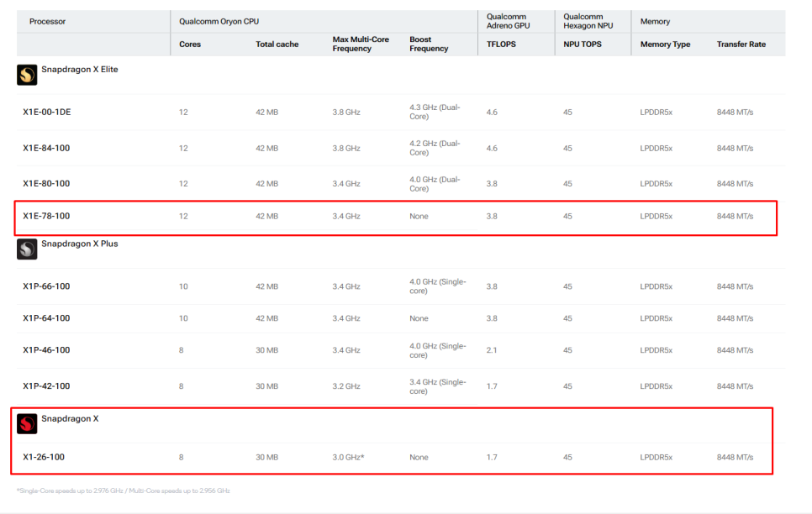Image resolution: width=812 pixels, height=514 pixels.
Task: Select the Transfer Rate column header
Action: [x=741, y=45]
